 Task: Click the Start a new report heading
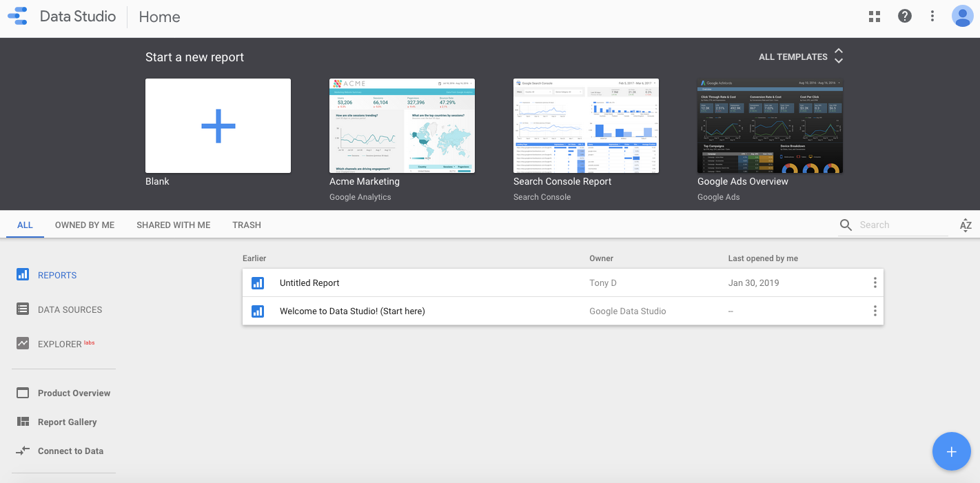[194, 57]
